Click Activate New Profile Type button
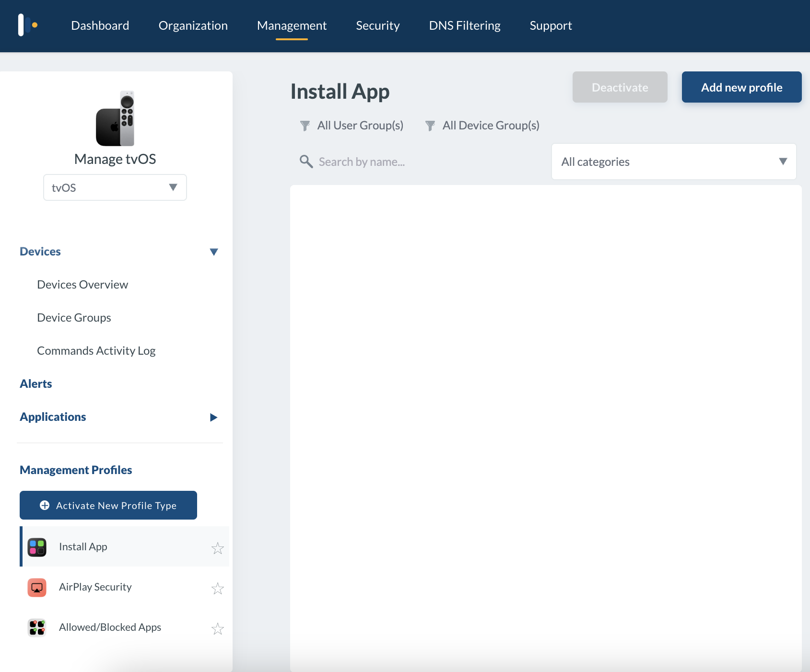This screenshot has width=810, height=672. pos(108,505)
